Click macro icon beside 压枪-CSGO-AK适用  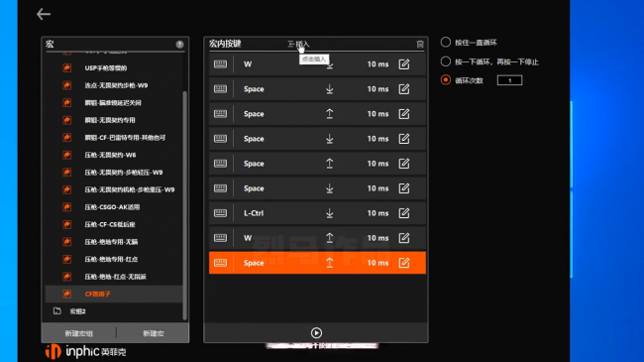[x=67, y=207]
